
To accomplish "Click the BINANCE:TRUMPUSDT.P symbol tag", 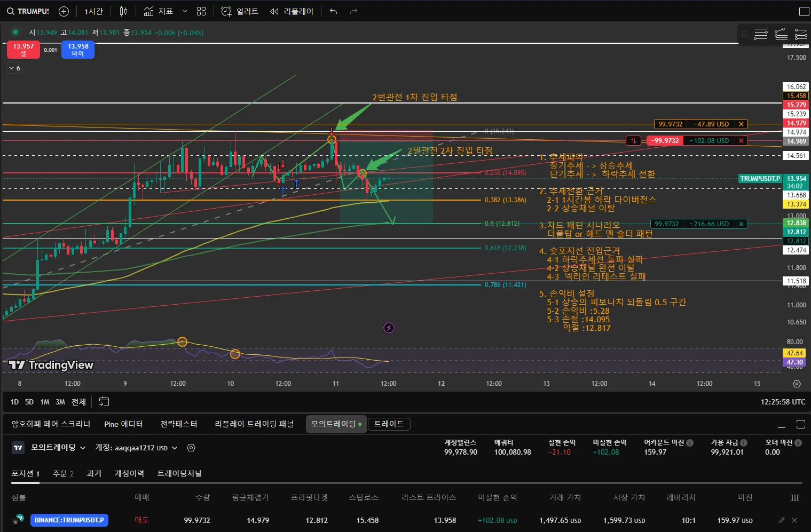I will [x=69, y=520].
